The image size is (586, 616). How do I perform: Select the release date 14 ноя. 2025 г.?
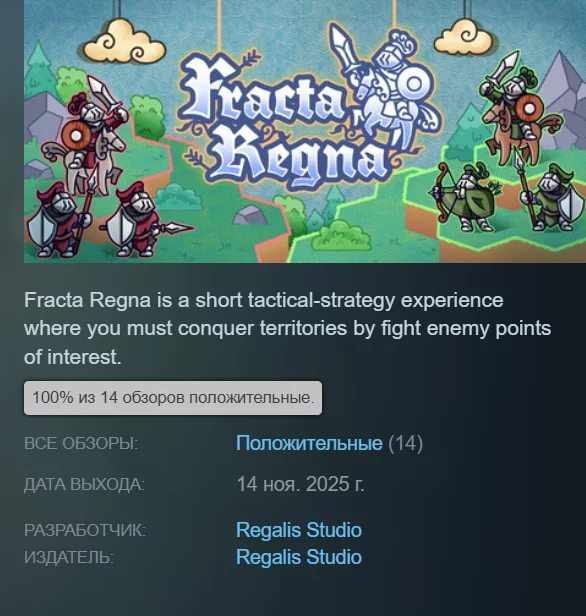(x=300, y=484)
